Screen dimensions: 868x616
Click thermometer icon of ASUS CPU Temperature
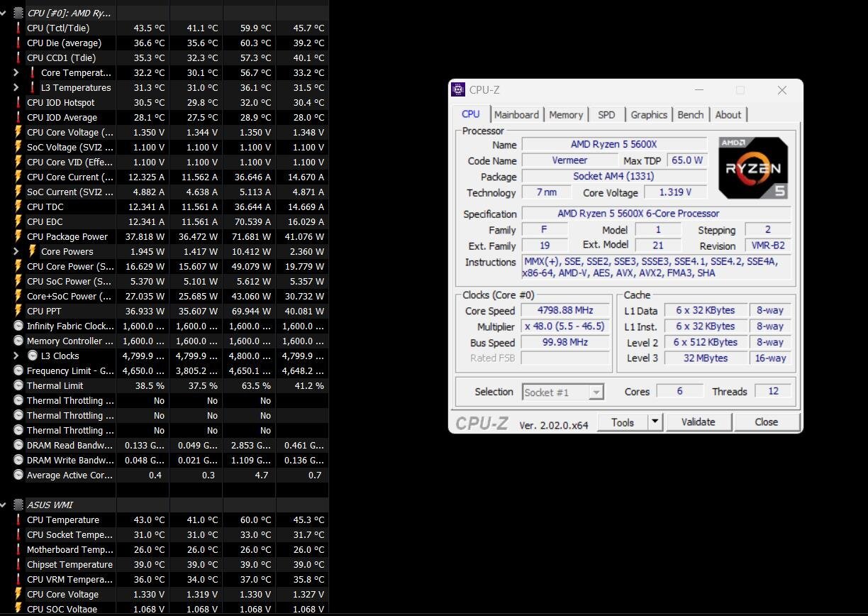pos(18,519)
